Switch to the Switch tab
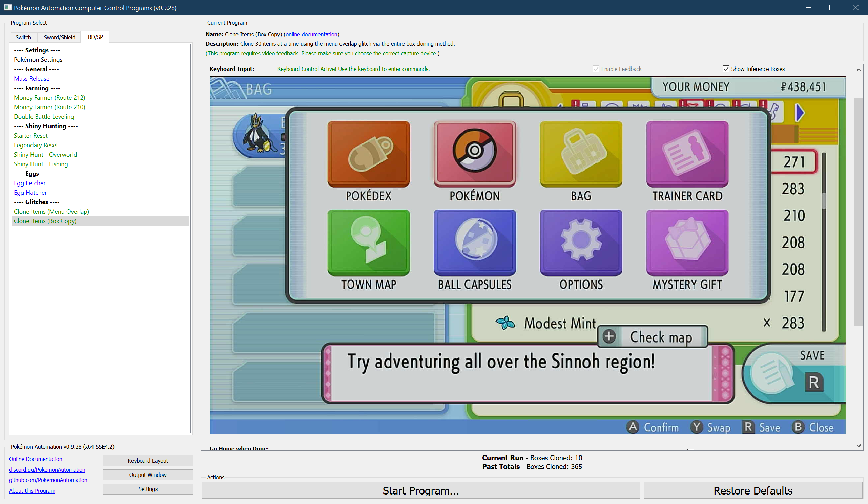Viewport: 868px width, 504px height. (23, 37)
